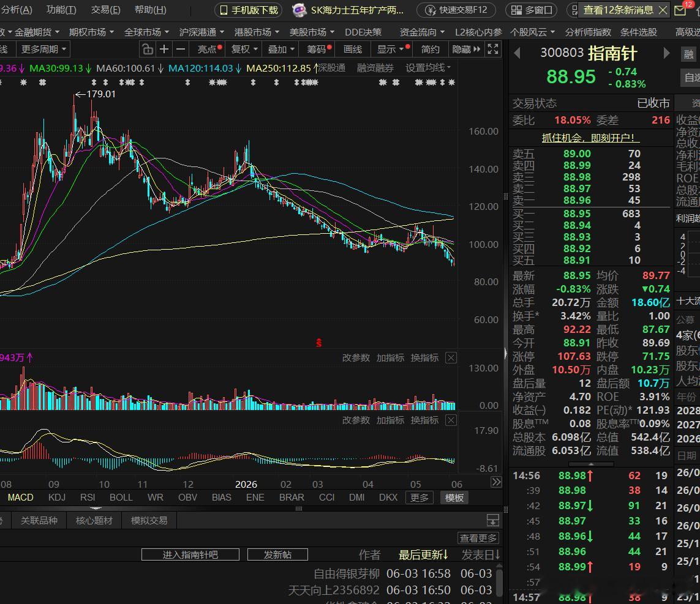Dismiss the 12 new messages notification
Image resolution: width=700 pixels, height=604 pixels.
coord(663,10)
